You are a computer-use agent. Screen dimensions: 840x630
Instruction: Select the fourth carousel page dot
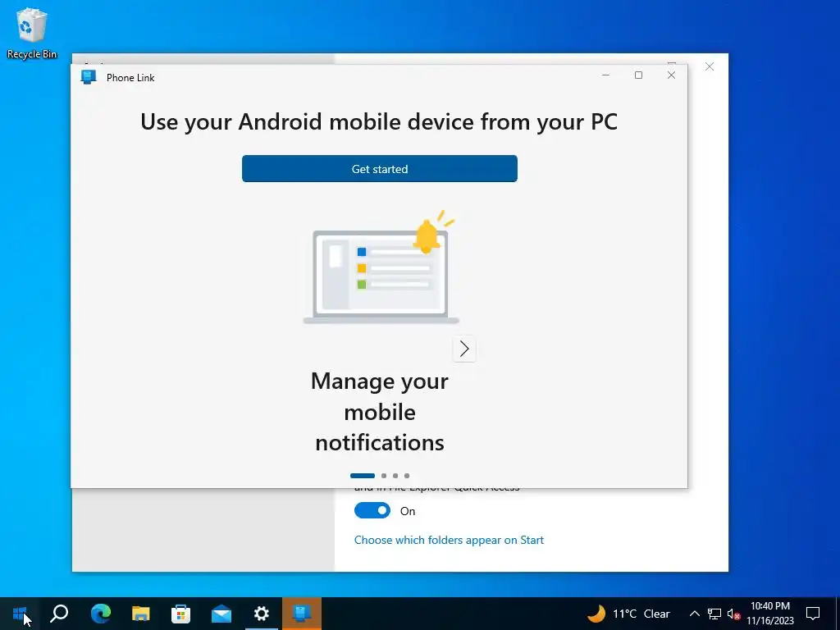click(x=407, y=476)
